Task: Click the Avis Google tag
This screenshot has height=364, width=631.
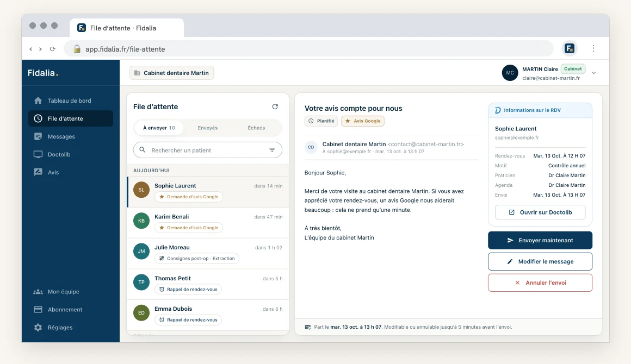Action: tap(363, 121)
